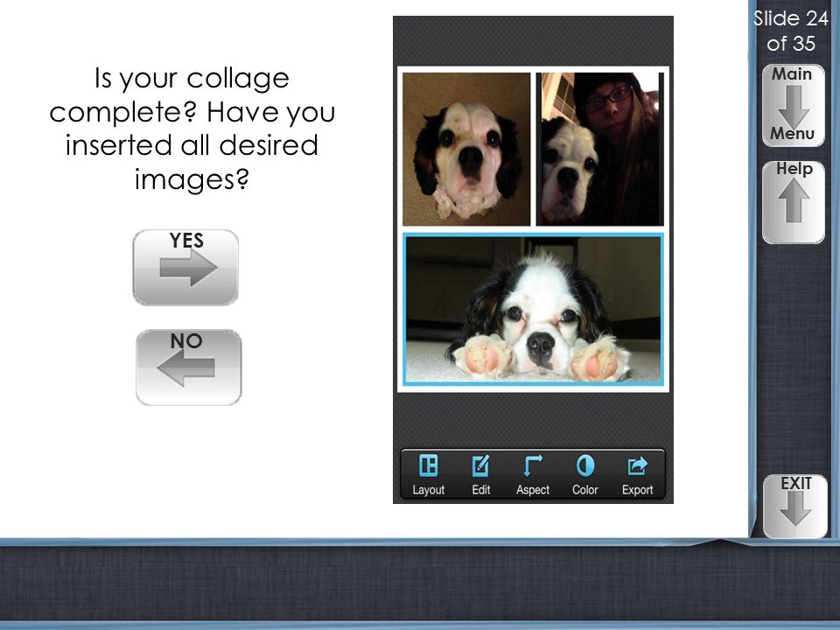The image size is (840, 630).
Task: Click the 'Is your collage complete?' question text
Action: [192, 129]
